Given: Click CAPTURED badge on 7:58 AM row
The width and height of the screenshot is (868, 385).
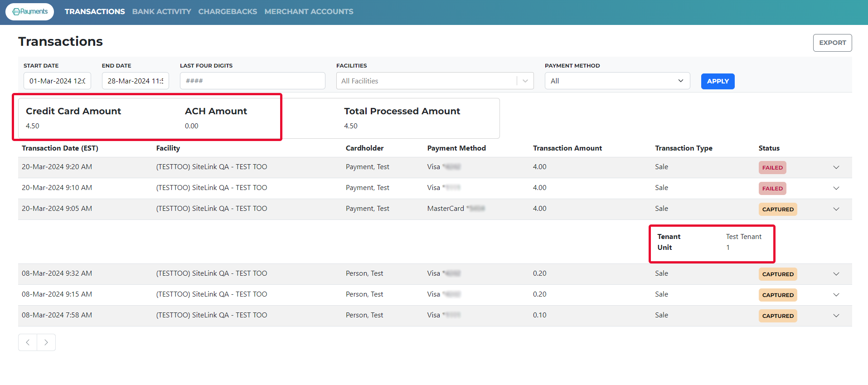Looking at the screenshot, I should (x=778, y=316).
